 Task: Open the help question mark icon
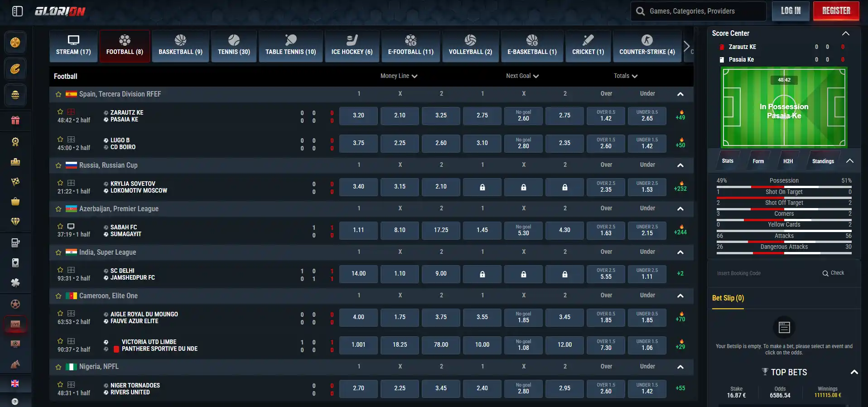coord(15,402)
